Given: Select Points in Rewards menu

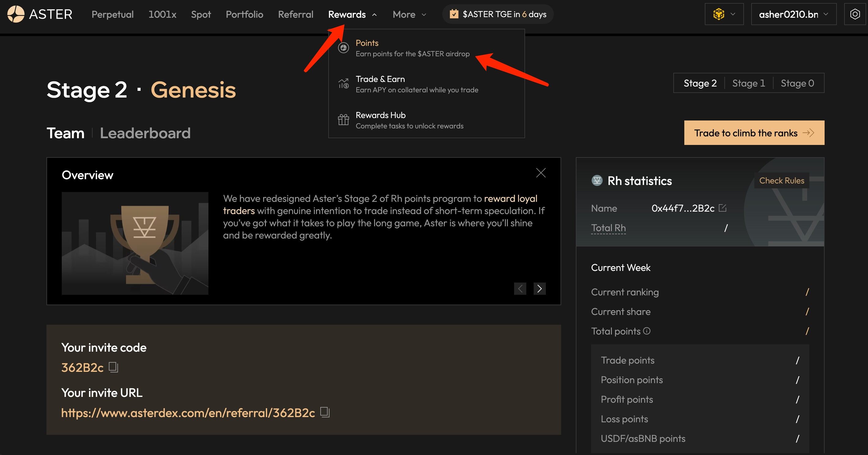Looking at the screenshot, I should pyautogui.click(x=367, y=43).
